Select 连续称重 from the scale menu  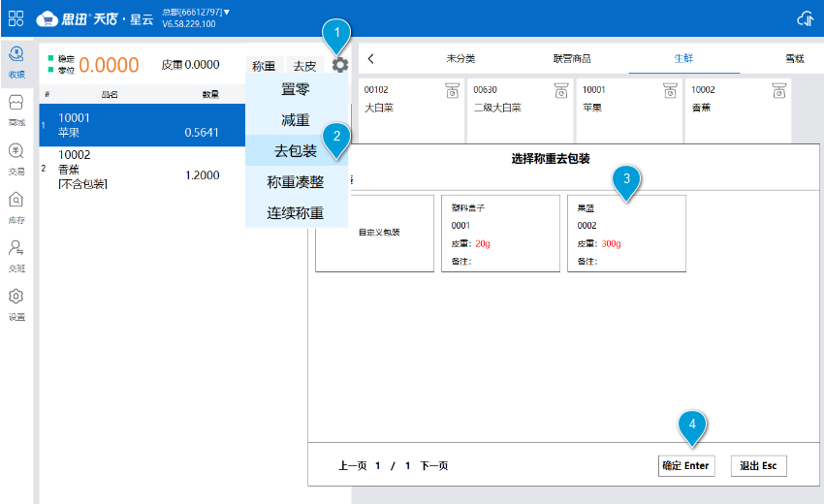[296, 213]
